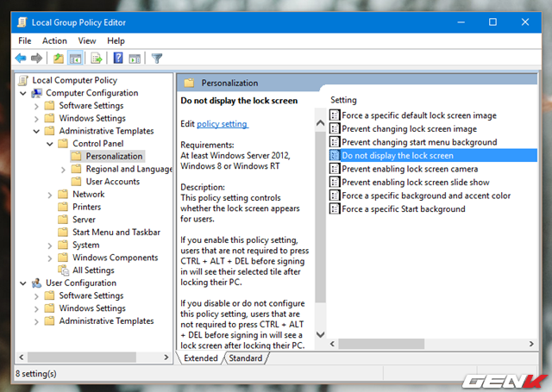Click the Back arrow toolbar icon
This screenshot has width=552, height=392.
pos(21,59)
